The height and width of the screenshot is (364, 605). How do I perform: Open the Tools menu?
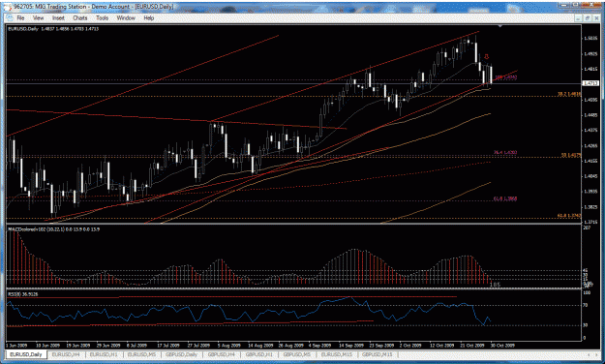(x=103, y=18)
